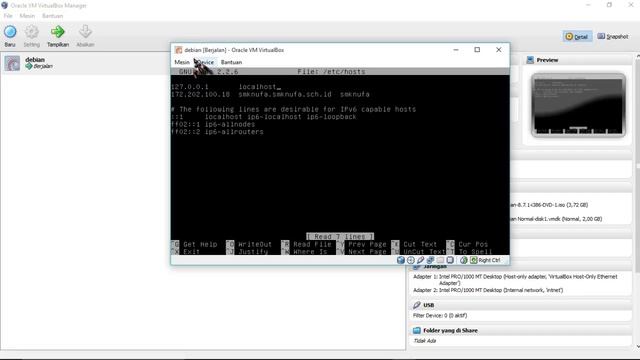The width and height of the screenshot is (640, 360).
Task: Click Adapter 1 host-only adapter text
Action: [515, 280]
